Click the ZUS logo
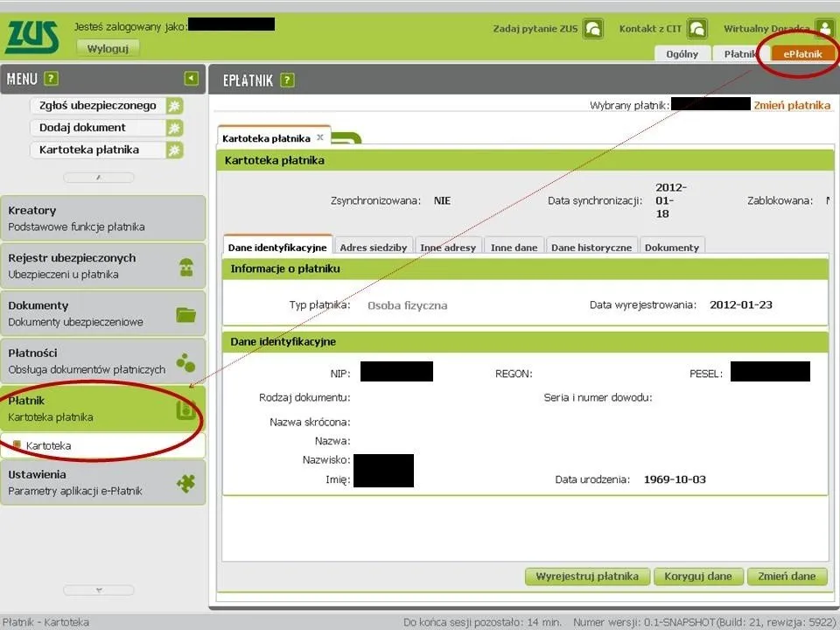Viewport: 840px width, 630px height. tap(32, 37)
